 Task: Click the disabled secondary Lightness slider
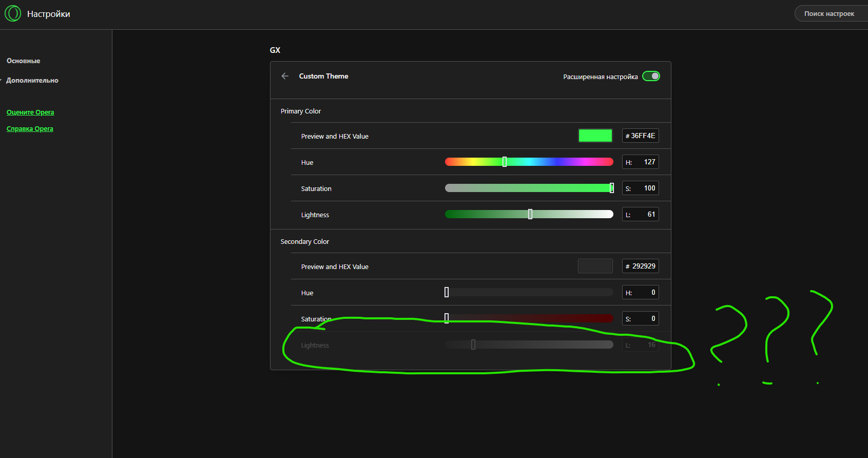pyautogui.click(x=529, y=345)
